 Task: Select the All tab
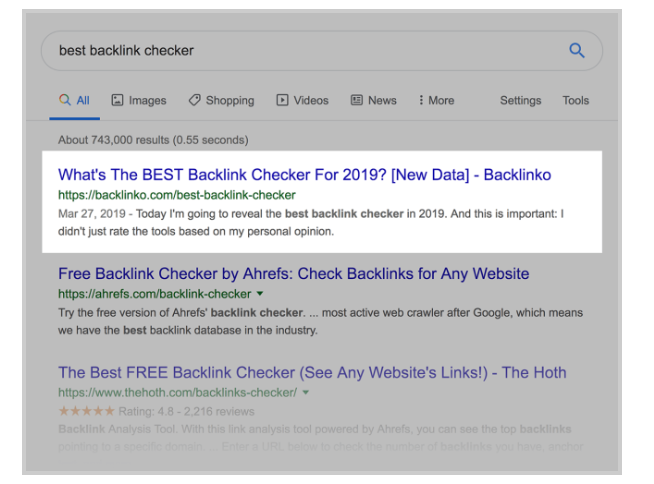pos(75,101)
